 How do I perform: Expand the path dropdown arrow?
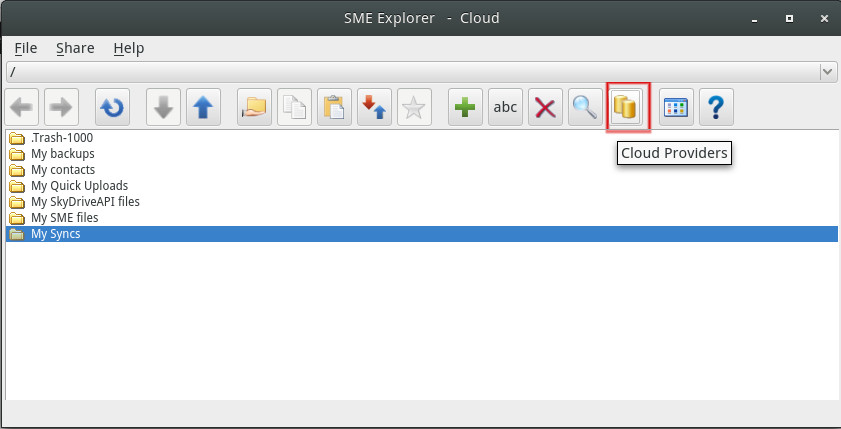pos(828,71)
